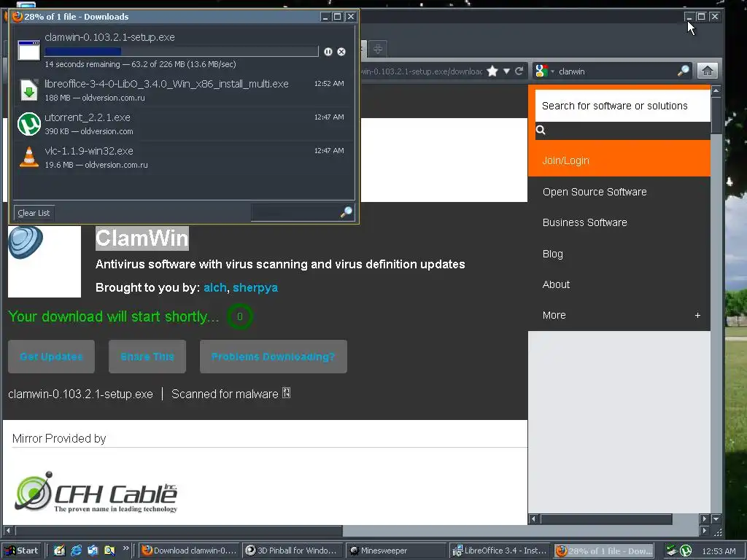Open the alch author link
This screenshot has width=747, height=560.
[215, 287]
